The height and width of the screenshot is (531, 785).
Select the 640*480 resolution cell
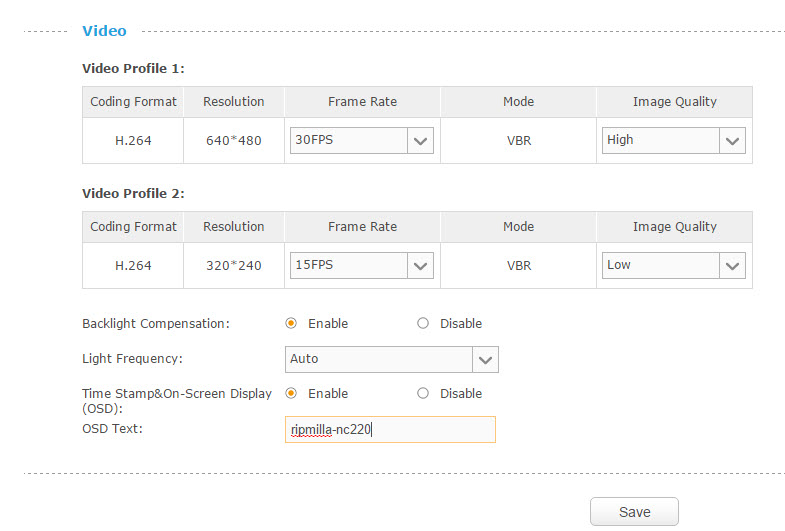(233, 141)
